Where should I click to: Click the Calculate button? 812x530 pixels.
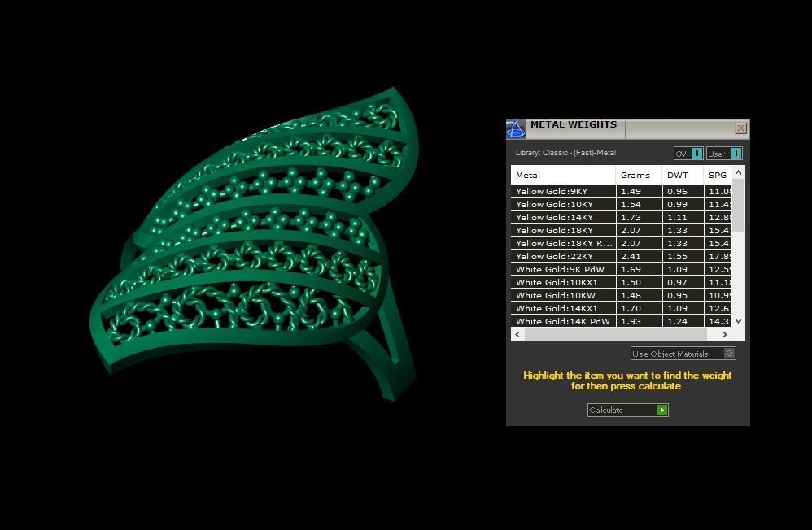(627, 410)
